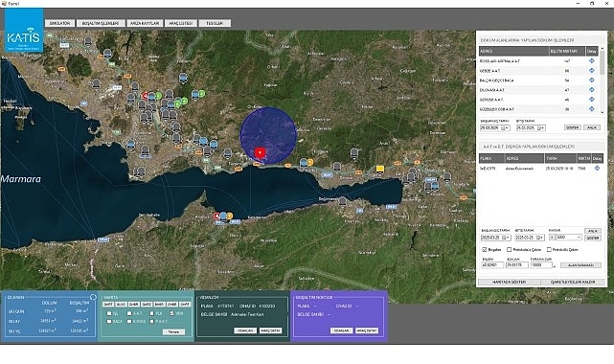Open the Araç Listesi menu
The height and width of the screenshot is (364, 614).
pyautogui.click(x=180, y=23)
